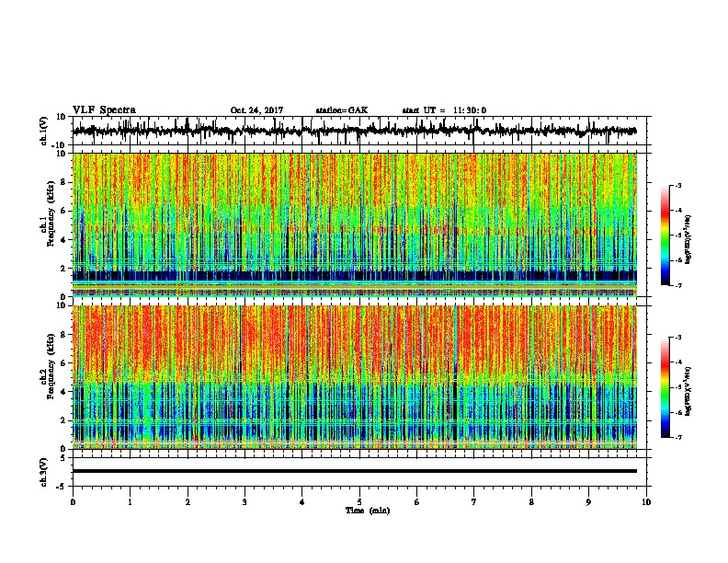Click time axis tick label '9'
Viewport: 728px width, 563px height.
(588, 502)
